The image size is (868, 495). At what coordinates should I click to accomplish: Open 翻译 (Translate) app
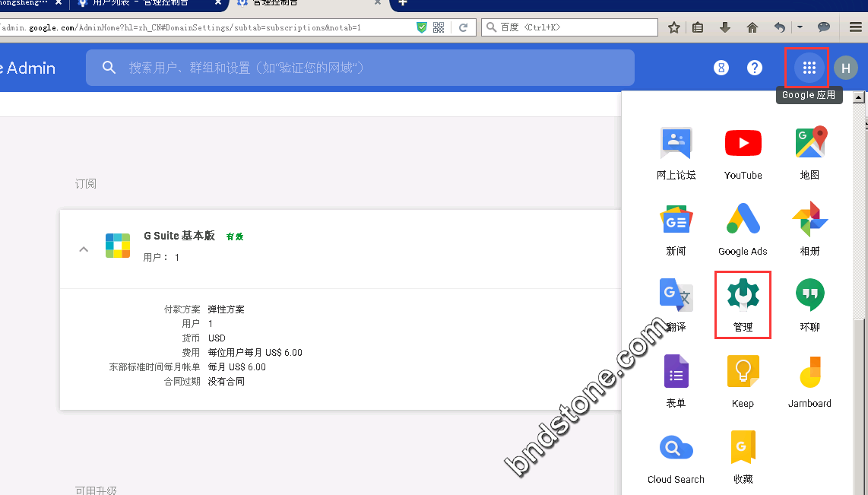point(676,305)
